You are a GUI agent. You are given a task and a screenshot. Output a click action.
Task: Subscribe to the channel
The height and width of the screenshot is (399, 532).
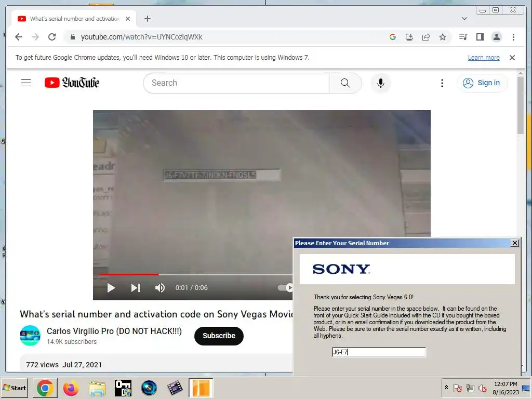(x=219, y=336)
